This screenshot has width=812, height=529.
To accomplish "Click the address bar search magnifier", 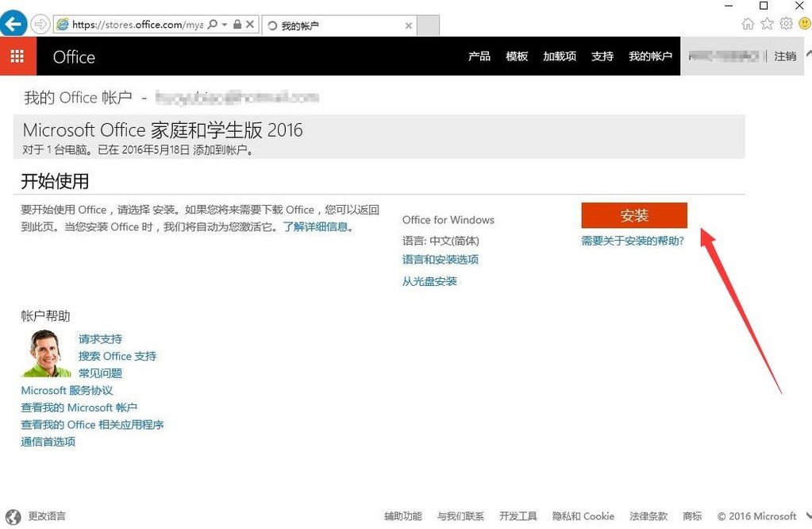I will [212, 25].
